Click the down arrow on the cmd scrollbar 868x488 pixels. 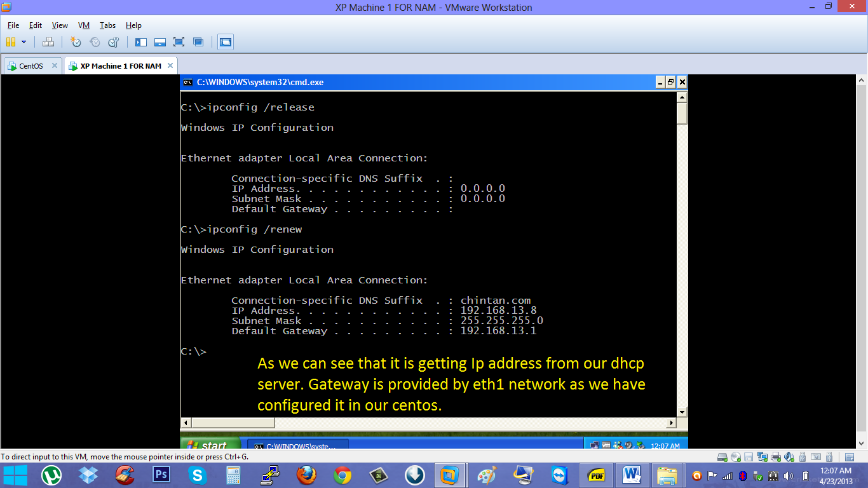click(681, 412)
